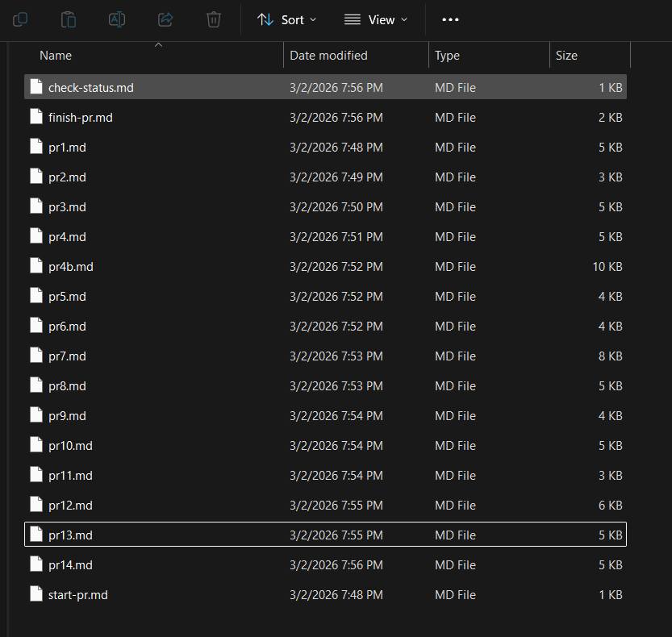This screenshot has width=672, height=637.
Task: Click the file icon beside pr7.md
Action: click(x=36, y=355)
